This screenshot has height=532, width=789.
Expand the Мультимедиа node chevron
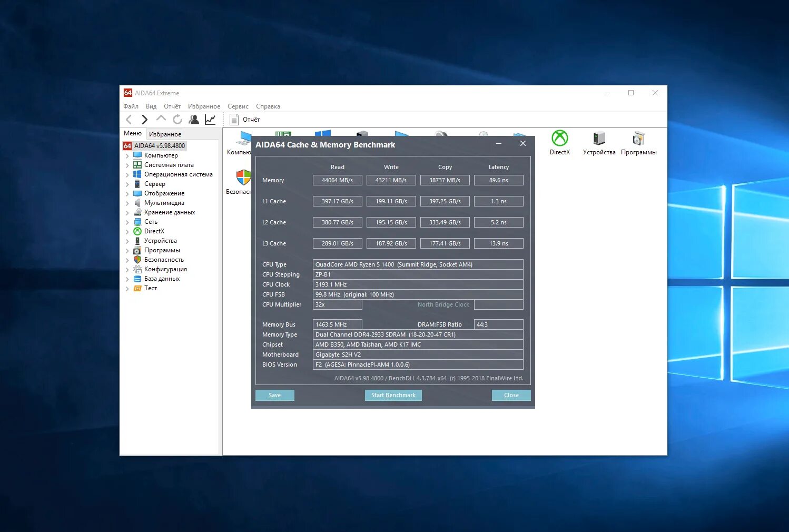[x=127, y=203]
